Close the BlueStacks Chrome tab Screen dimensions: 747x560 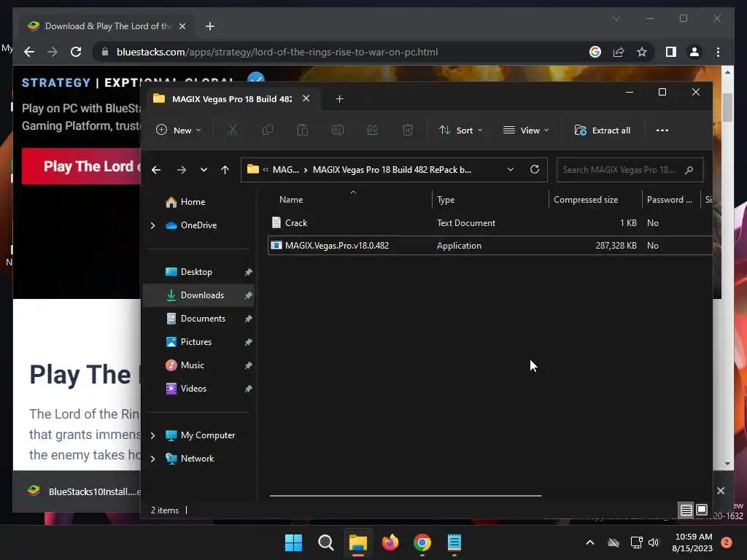[x=182, y=26]
